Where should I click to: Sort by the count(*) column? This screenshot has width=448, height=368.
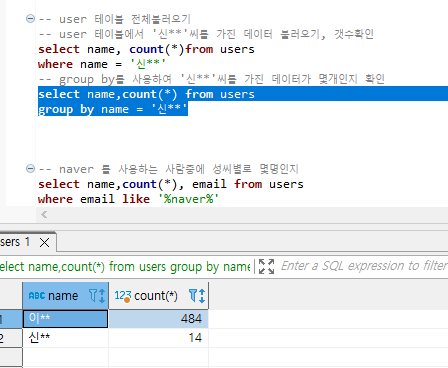click(x=202, y=296)
